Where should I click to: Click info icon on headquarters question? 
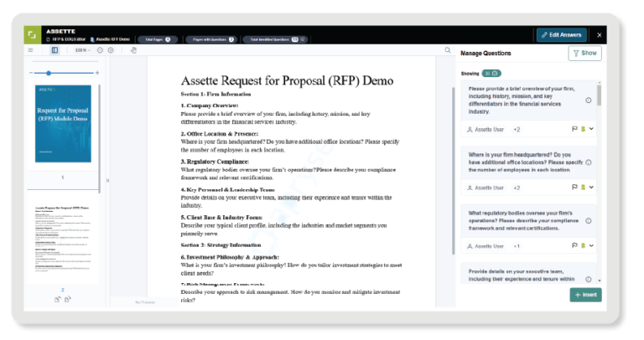pos(588,162)
